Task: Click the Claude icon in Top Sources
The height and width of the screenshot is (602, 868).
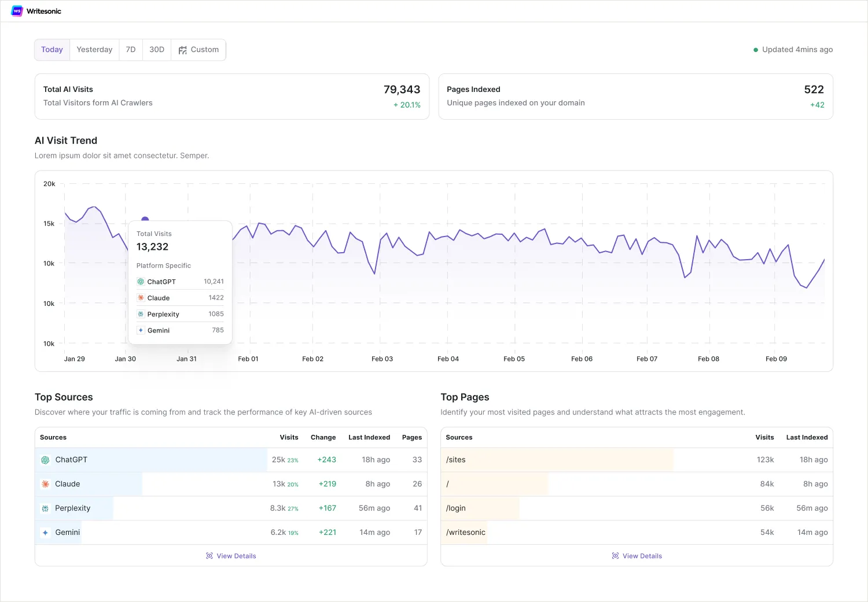Action: [x=45, y=484]
